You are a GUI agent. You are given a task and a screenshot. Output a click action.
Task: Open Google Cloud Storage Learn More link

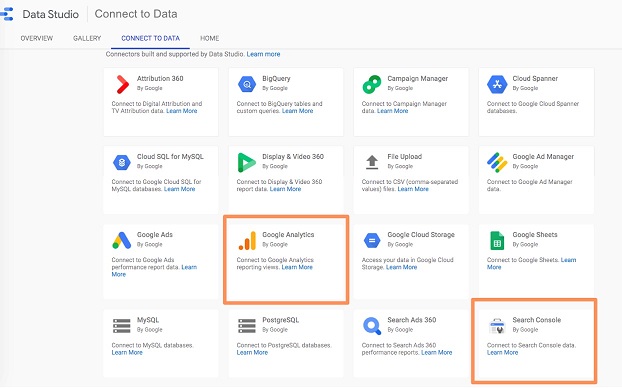tap(401, 267)
